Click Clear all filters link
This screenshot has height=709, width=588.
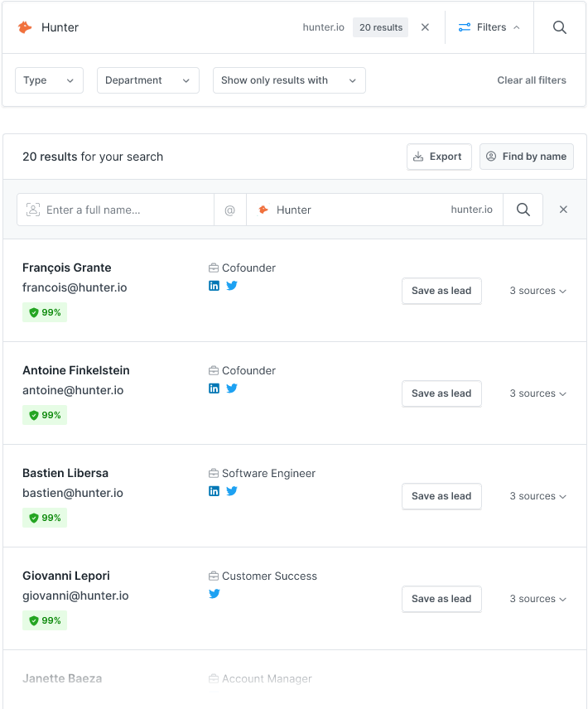coord(532,80)
